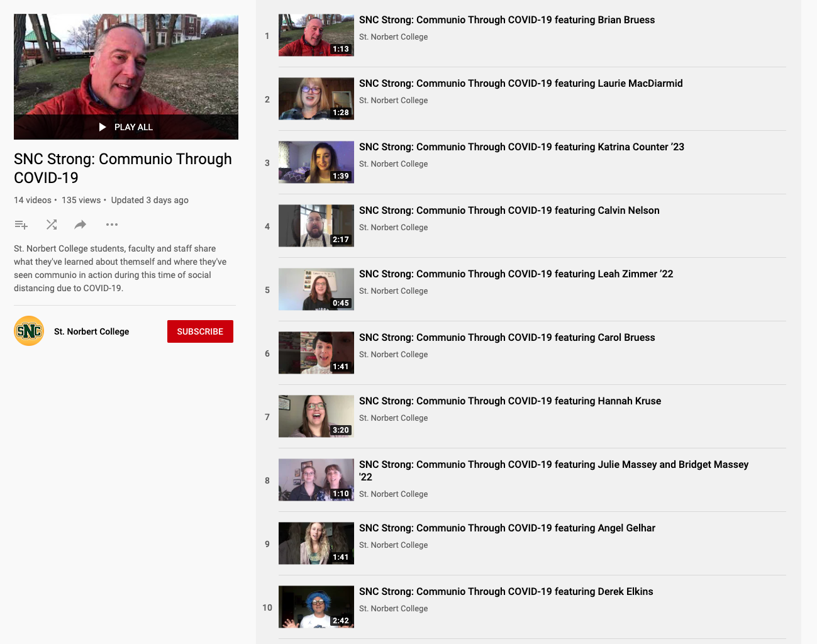Open video title featuring Derek Elkins
The width and height of the screenshot is (817, 644).
pyautogui.click(x=506, y=592)
